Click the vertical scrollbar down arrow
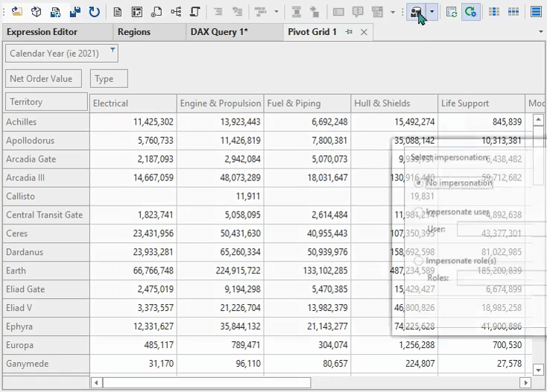547x392 pixels. pos(538,370)
